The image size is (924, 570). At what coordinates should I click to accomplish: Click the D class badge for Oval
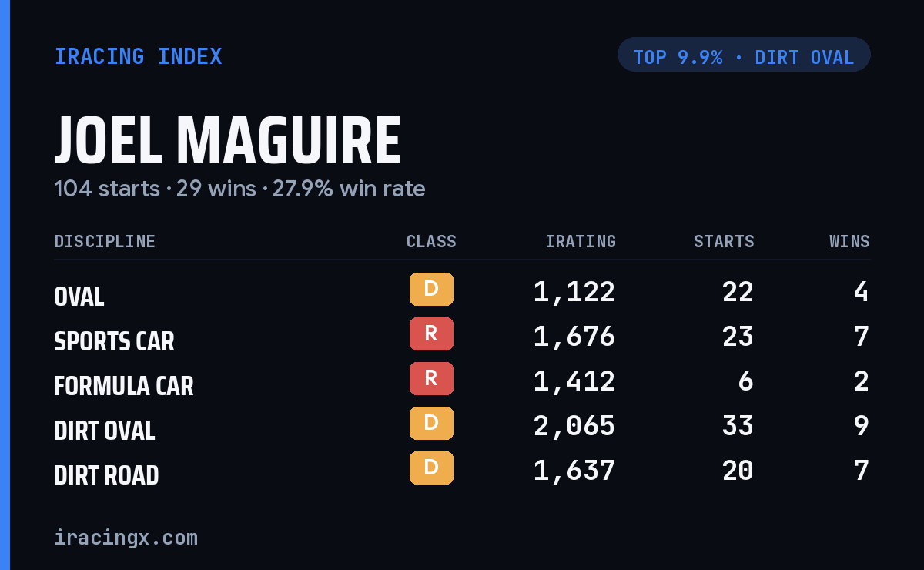[431, 289]
